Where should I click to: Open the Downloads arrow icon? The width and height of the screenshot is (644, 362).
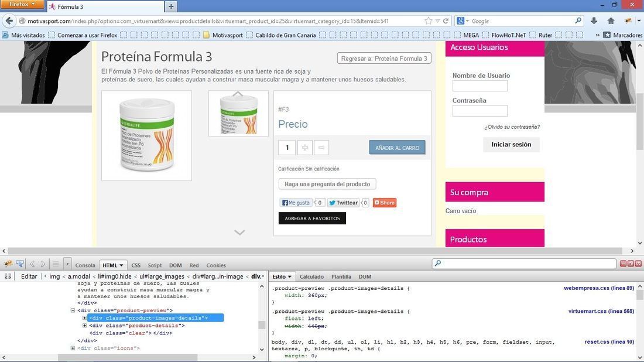594,21
